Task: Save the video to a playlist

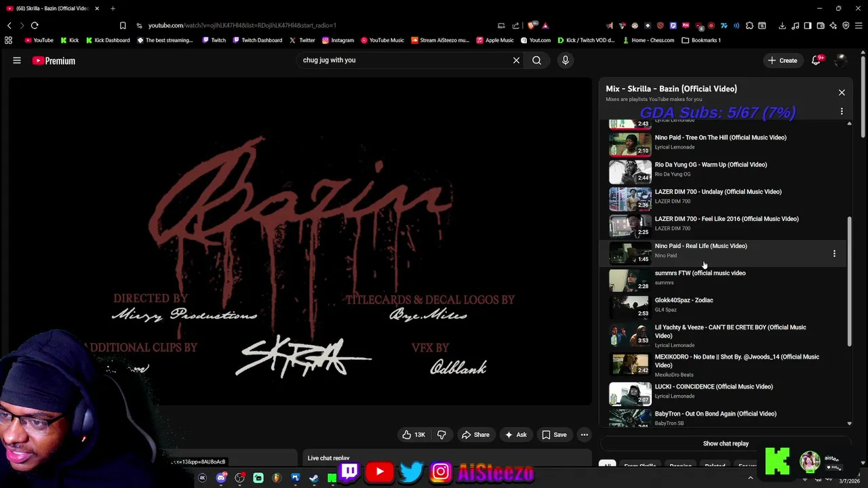Action: (554, 434)
